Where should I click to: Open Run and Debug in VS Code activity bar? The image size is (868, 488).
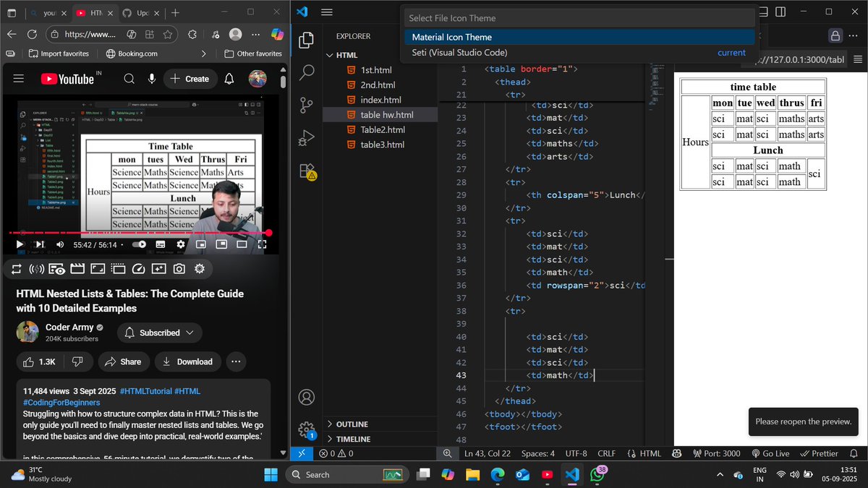[x=307, y=137]
